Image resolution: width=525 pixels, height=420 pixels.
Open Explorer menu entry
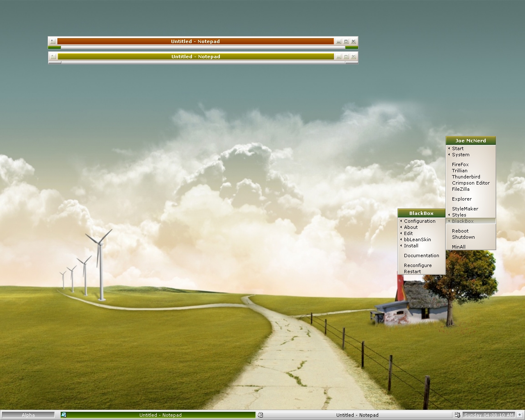tap(471, 199)
